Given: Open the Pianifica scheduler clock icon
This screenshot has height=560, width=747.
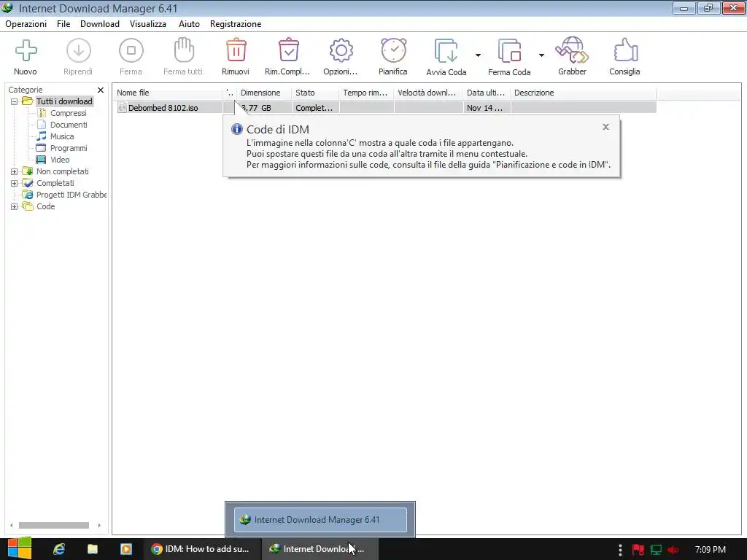Looking at the screenshot, I should 393,50.
